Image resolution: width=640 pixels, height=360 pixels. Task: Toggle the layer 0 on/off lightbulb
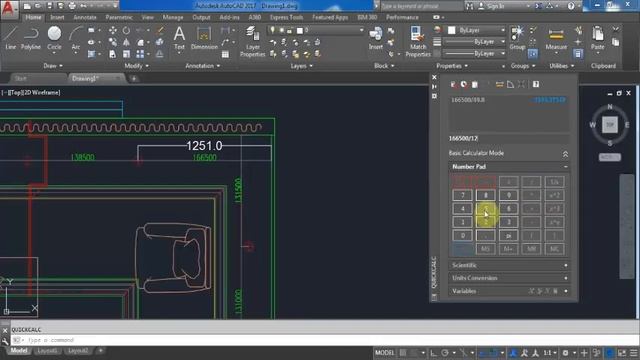tap(272, 30)
